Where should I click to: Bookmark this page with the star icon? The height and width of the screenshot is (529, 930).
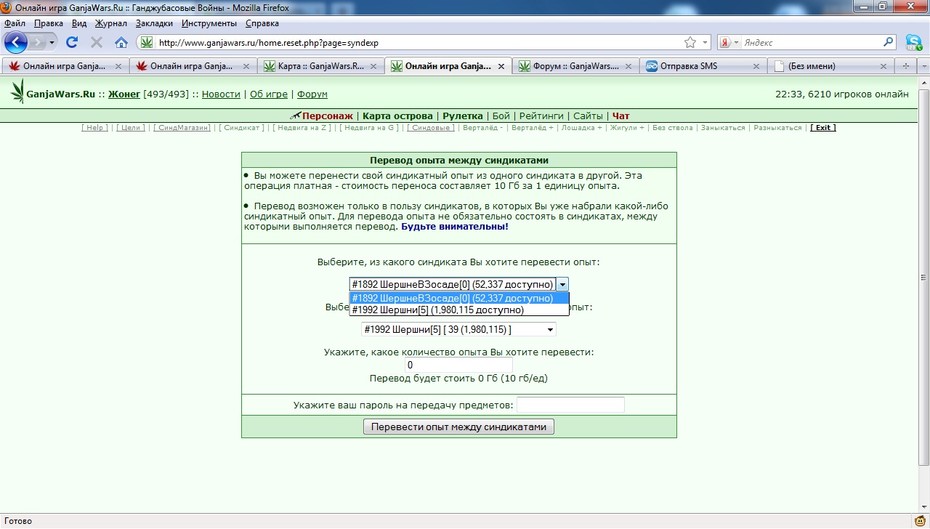click(x=690, y=42)
